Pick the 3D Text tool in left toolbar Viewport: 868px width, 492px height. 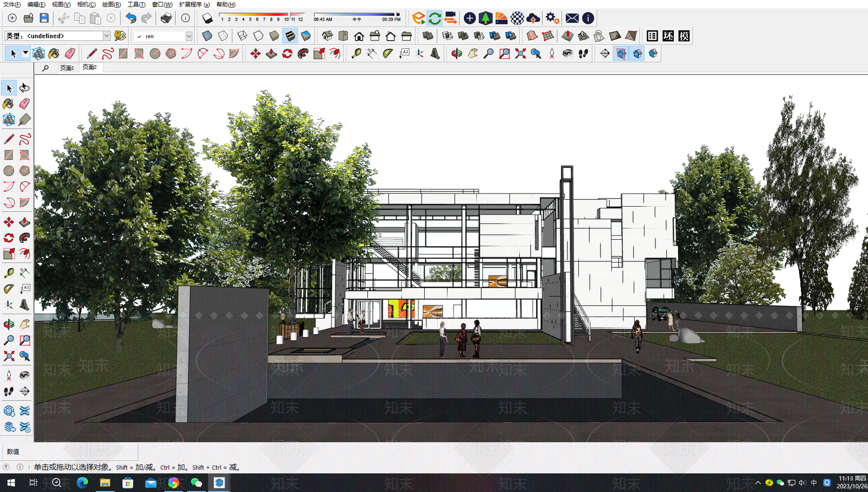(24, 304)
